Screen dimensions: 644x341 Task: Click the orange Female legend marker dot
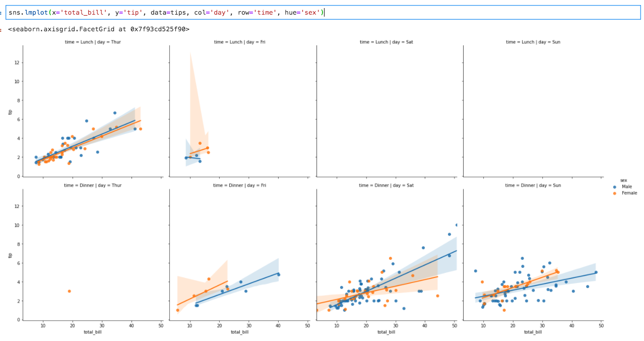pos(615,193)
